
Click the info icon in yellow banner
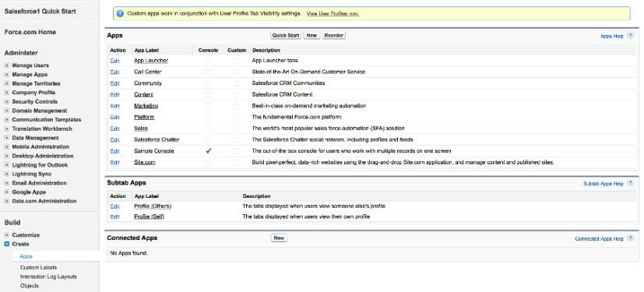[120, 13]
